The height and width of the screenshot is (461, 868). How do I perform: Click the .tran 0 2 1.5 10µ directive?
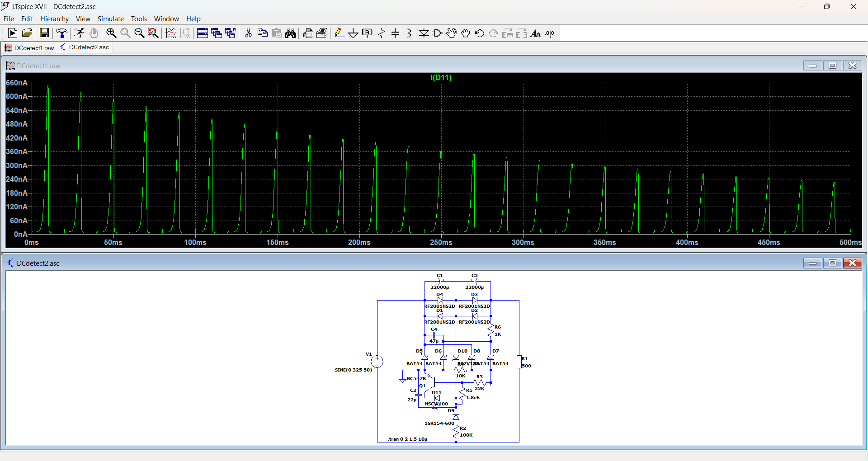[407, 439]
